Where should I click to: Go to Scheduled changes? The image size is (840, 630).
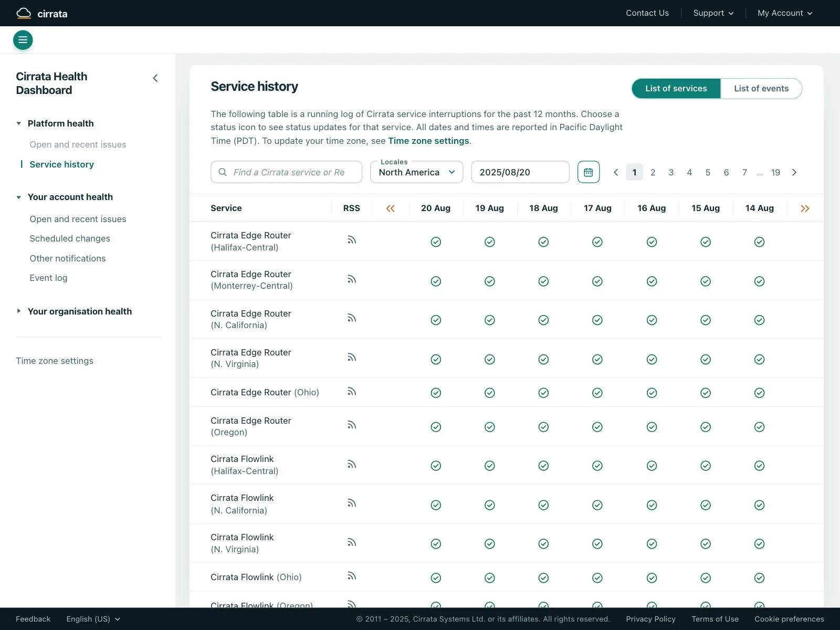pyautogui.click(x=70, y=238)
